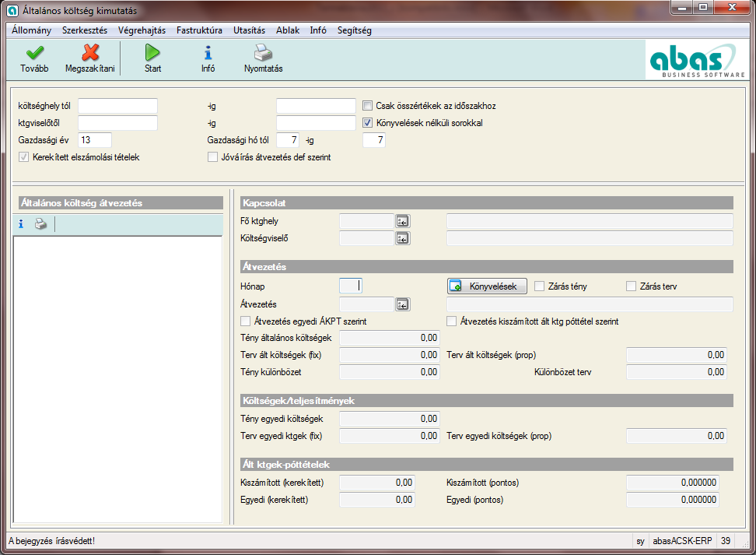The height and width of the screenshot is (555, 756).
Task: Click the Tény különbözet value field
Action: [390, 372]
